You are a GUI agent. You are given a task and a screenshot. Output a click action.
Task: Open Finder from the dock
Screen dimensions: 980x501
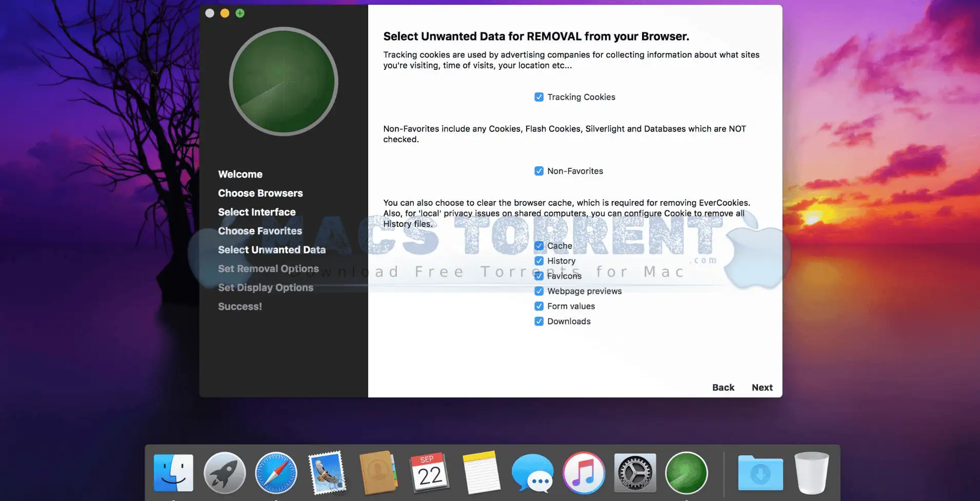tap(173, 473)
